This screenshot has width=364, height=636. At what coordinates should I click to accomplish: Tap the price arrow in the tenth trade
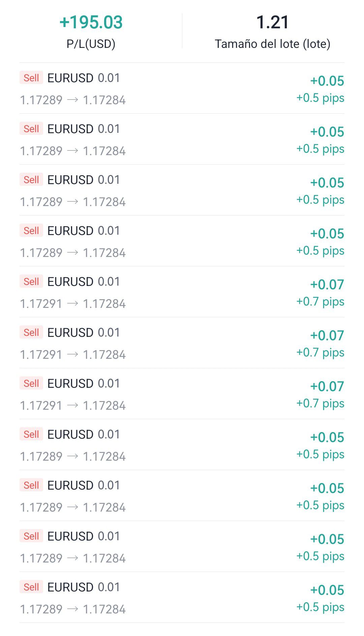tap(73, 558)
